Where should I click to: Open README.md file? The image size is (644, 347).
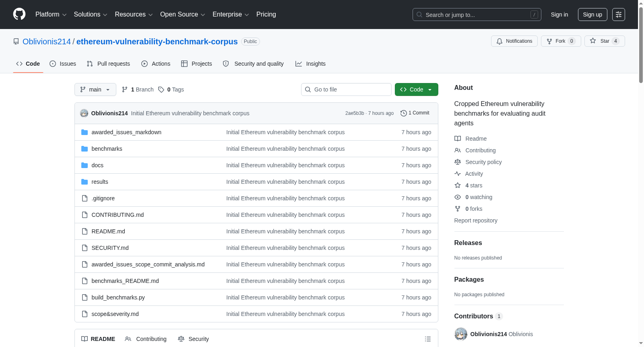click(x=108, y=231)
